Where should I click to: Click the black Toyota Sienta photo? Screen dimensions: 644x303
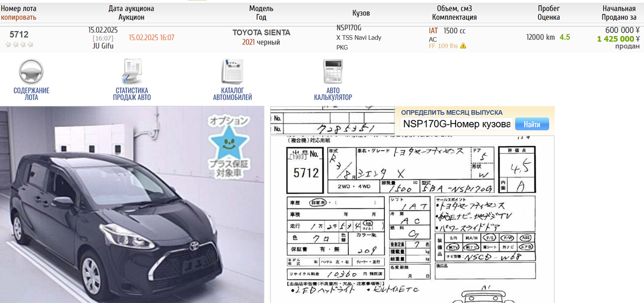[x=132, y=205]
